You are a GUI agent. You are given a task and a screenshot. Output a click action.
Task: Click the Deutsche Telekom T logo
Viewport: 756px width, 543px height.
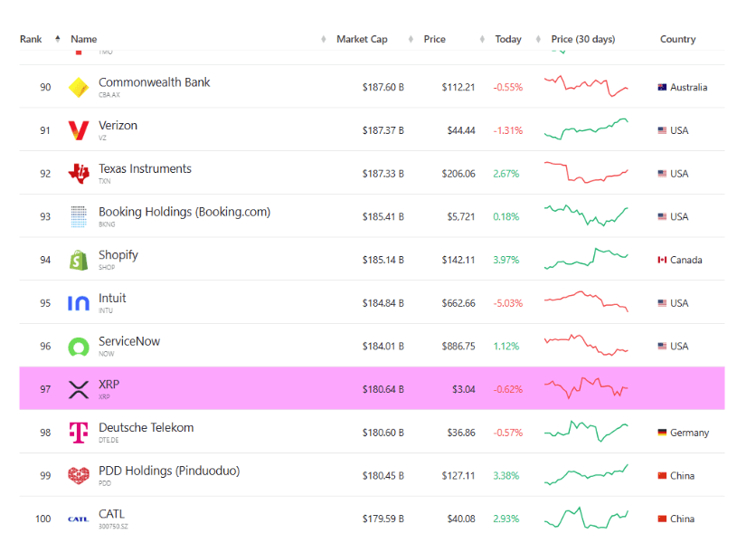(x=79, y=433)
